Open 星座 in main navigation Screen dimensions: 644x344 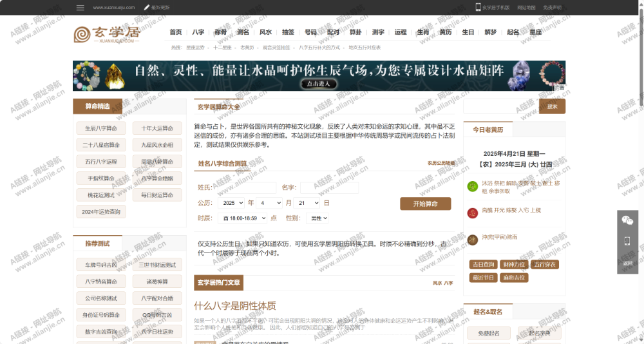pos(536,32)
